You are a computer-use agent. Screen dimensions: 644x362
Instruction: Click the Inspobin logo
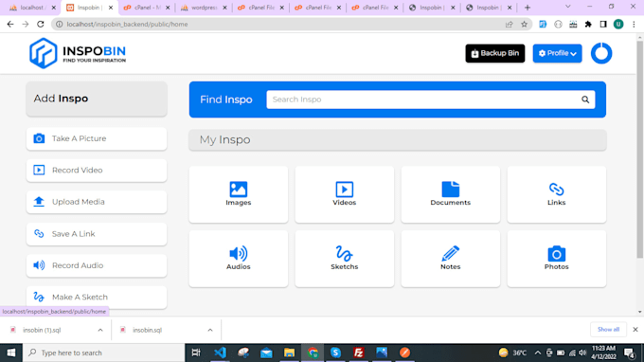click(x=78, y=53)
